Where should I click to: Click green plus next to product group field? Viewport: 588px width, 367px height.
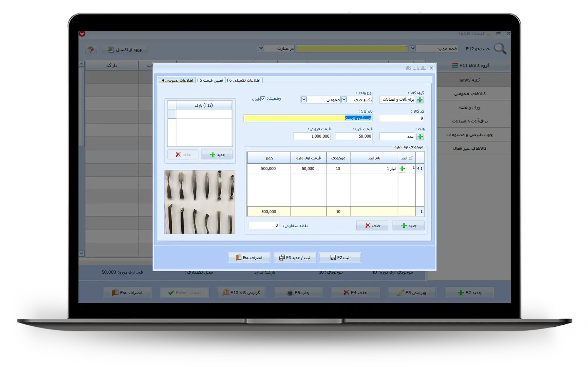[x=420, y=100]
